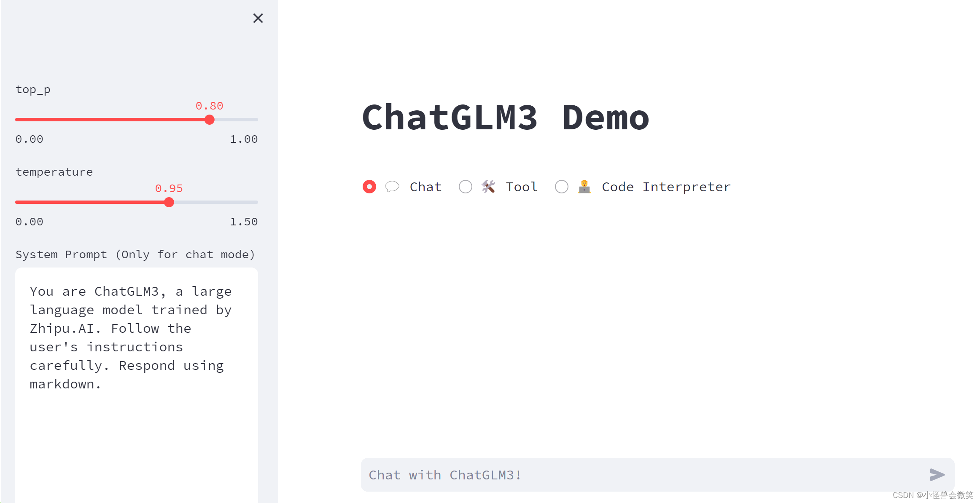Click the top_p slider handle
The height and width of the screenshot is (503, 980).
click(210, 120)
